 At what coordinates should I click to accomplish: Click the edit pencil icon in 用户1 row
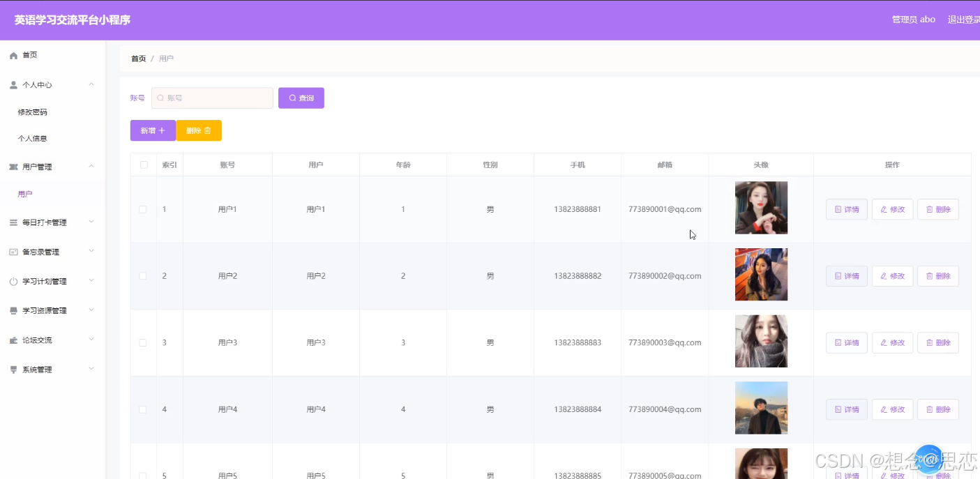pyautogui.click(x=884, y=209)
